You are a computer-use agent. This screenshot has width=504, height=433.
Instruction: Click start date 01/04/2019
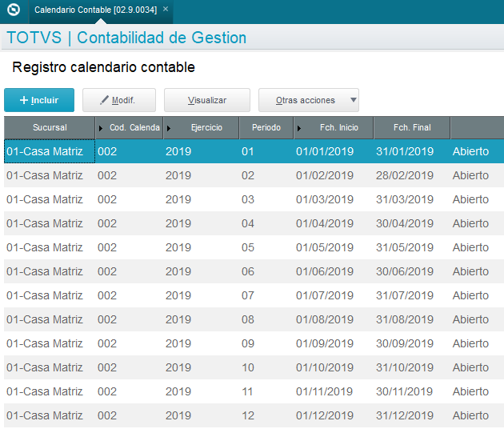tap(325, 223)
